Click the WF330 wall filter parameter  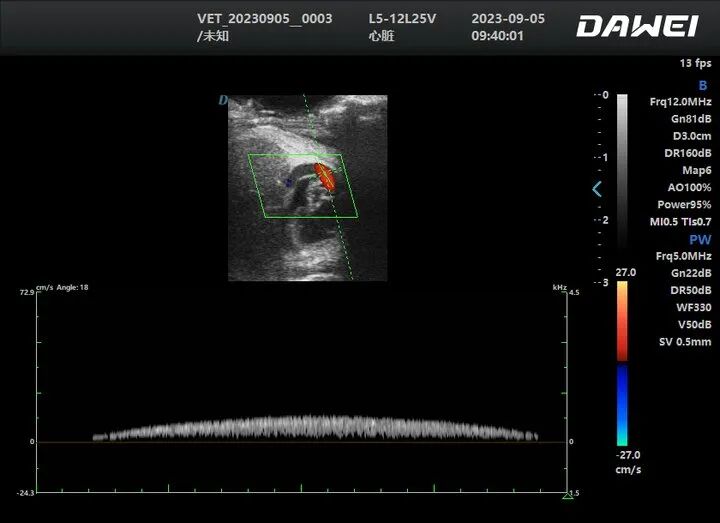tap(694, 307)
